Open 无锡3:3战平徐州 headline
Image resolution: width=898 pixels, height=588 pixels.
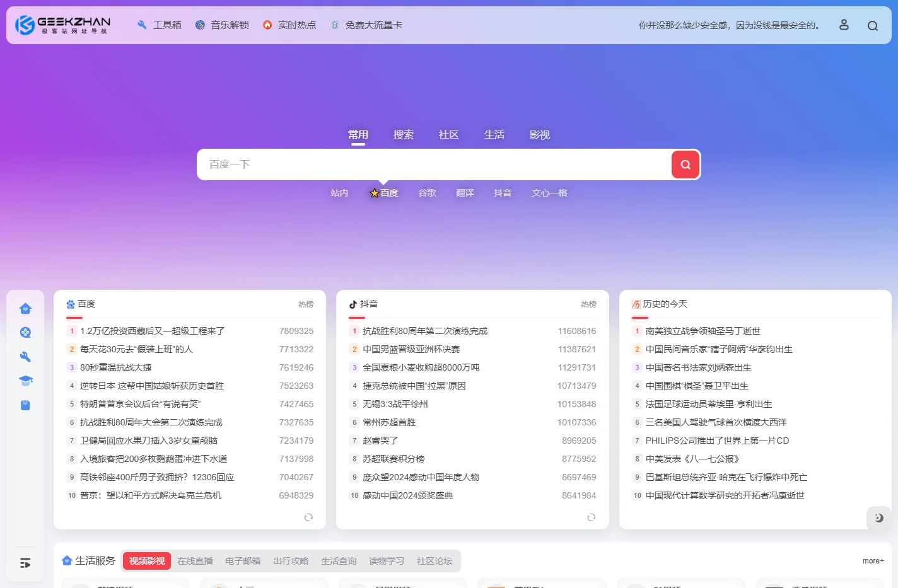tap(395, 404)
